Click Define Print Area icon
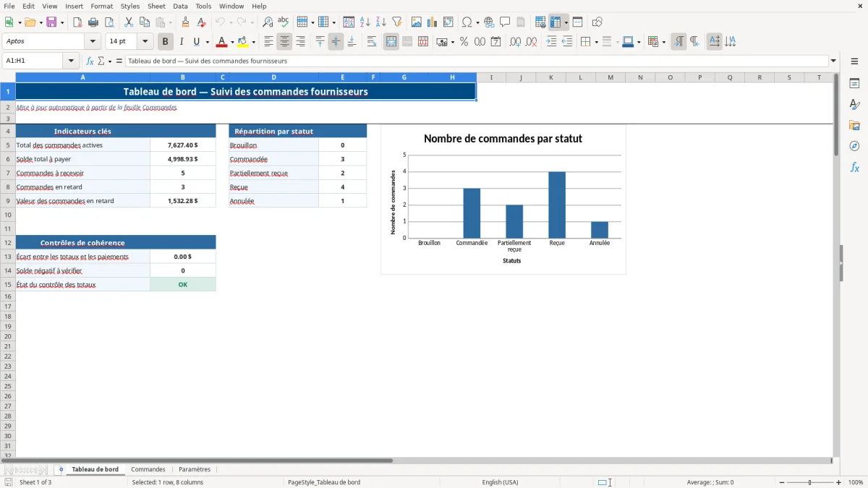The width and height of the screenshot is (868, 488). 540,22
